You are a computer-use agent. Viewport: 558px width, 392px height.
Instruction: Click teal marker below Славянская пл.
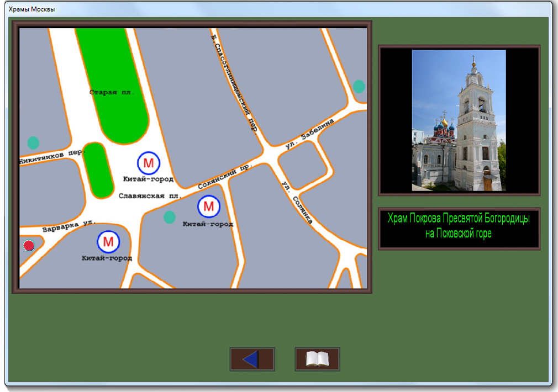[x=170, y=218]
